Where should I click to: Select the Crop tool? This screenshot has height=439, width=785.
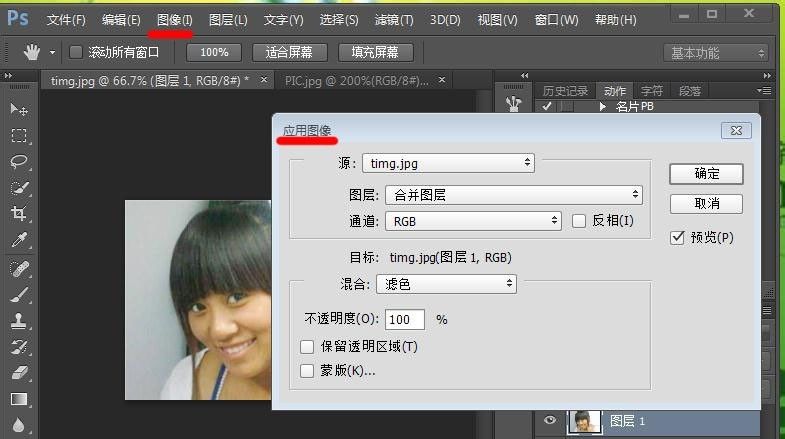[x=18, y=213]
